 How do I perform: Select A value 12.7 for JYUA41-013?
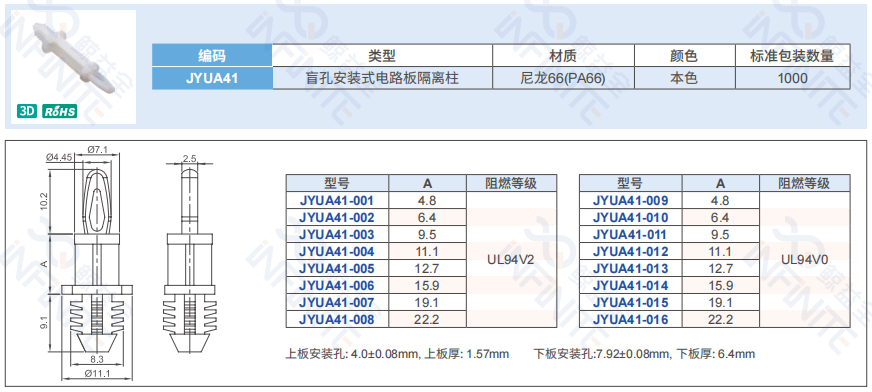tap(721, 269)
